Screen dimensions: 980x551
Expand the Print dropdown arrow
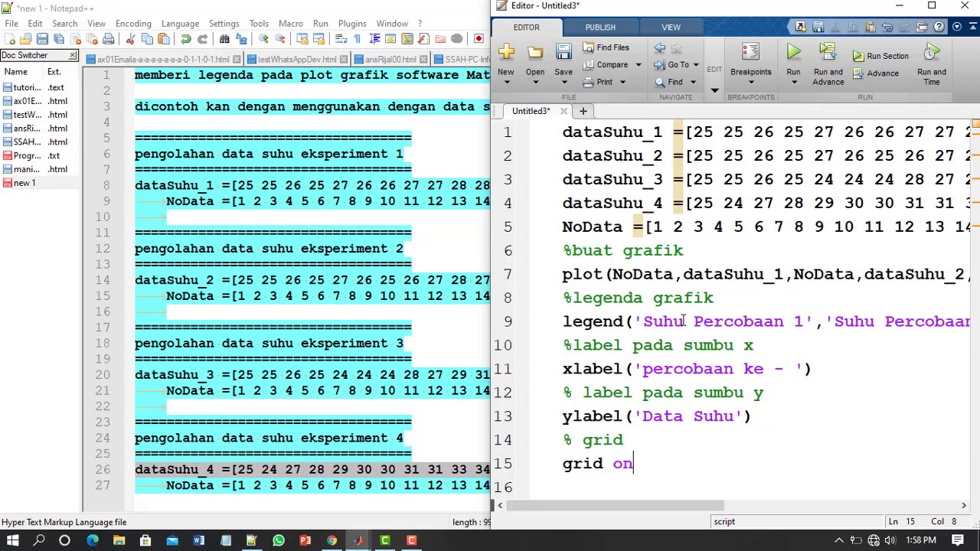click(622, 82)
